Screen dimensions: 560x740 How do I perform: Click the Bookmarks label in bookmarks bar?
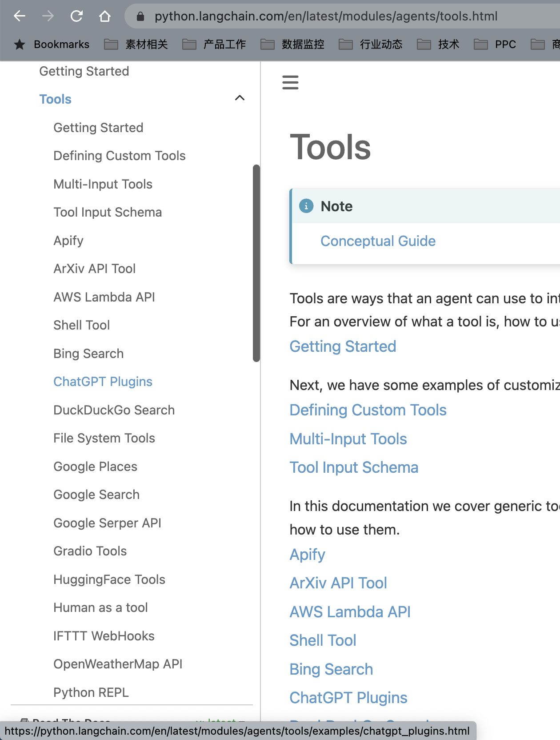[x=62, y=44]
